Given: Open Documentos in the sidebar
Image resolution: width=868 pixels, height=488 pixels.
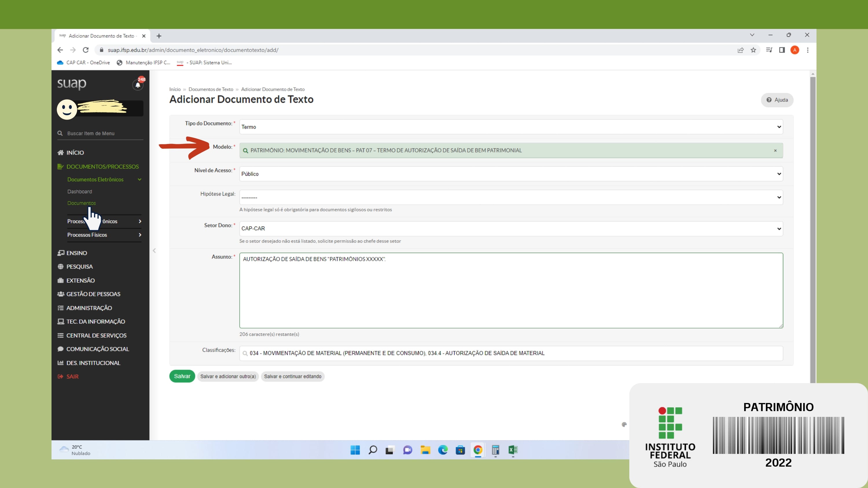Looking at the screenshot, I should 82,203.
